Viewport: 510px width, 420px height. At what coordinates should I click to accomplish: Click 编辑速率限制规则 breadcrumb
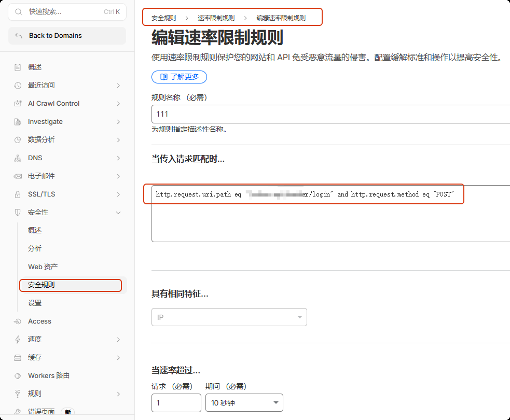[281, 18]
